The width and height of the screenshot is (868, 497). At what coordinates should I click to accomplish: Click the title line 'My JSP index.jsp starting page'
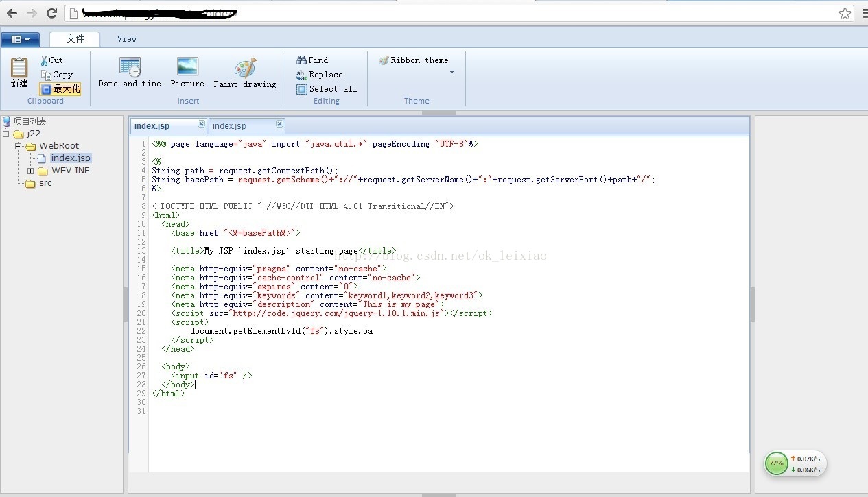283,251
